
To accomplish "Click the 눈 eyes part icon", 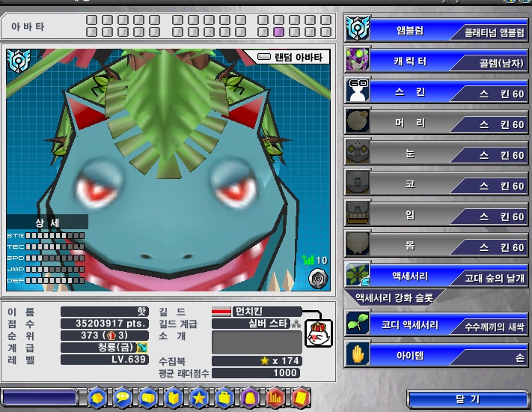I will [357, 151].
